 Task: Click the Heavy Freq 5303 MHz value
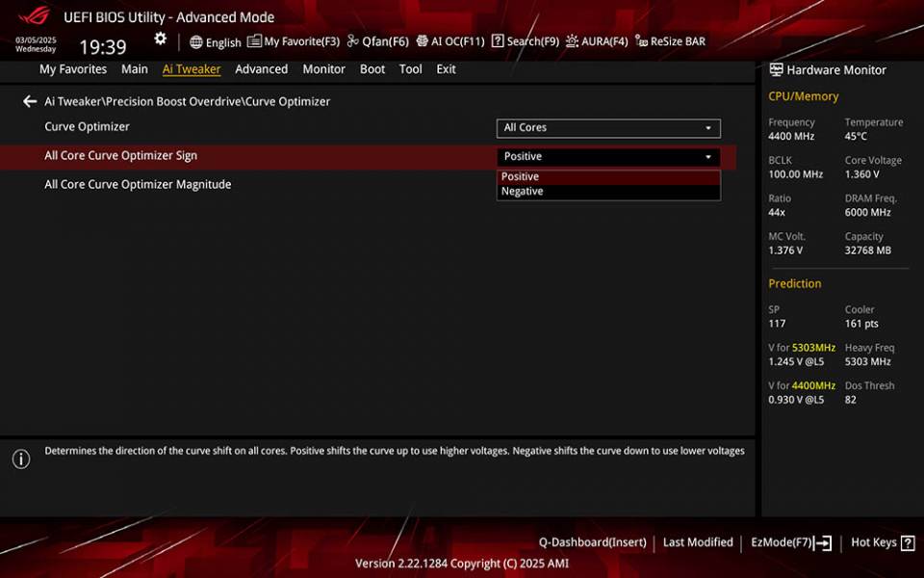pyautogui.click(x=868, y=361)
